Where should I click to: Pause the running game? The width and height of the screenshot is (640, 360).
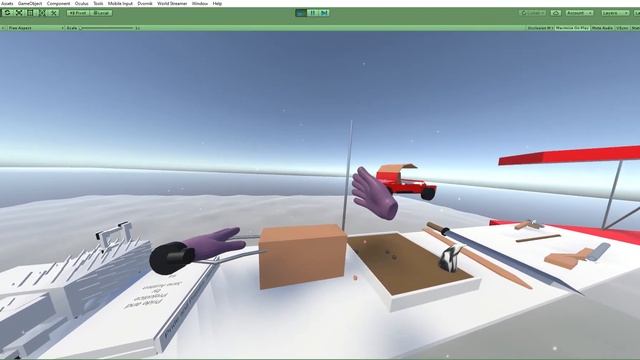(x=313, y=13)
